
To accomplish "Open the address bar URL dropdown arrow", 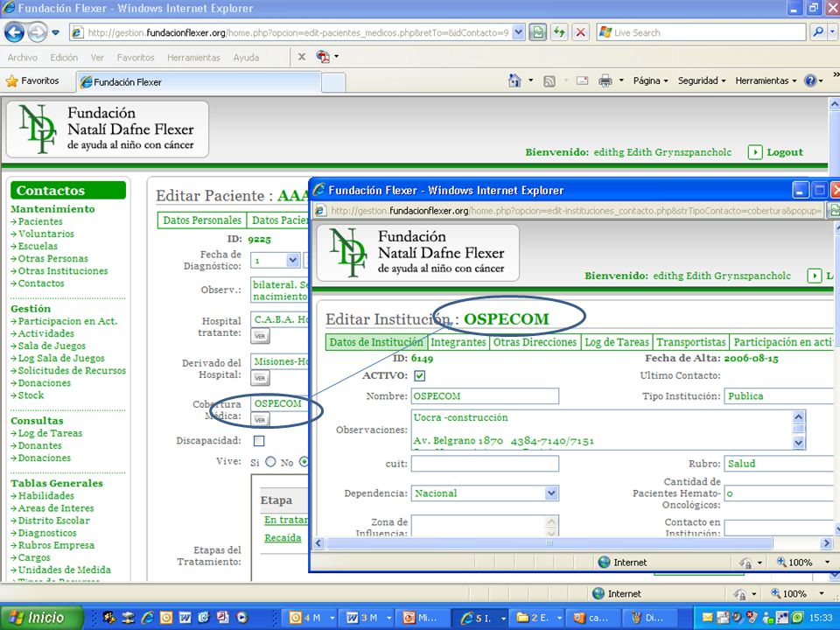I will 518,32.
